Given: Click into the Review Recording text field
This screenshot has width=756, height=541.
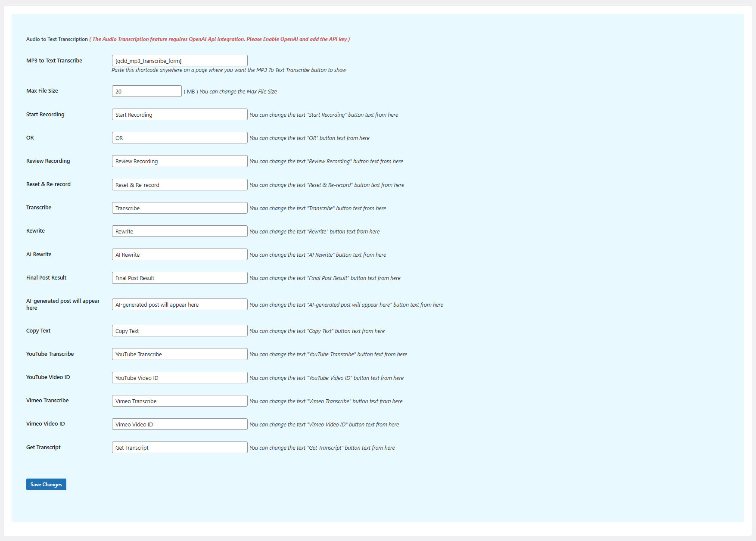Looking at the screenshot, I should [x=179, y=161].
